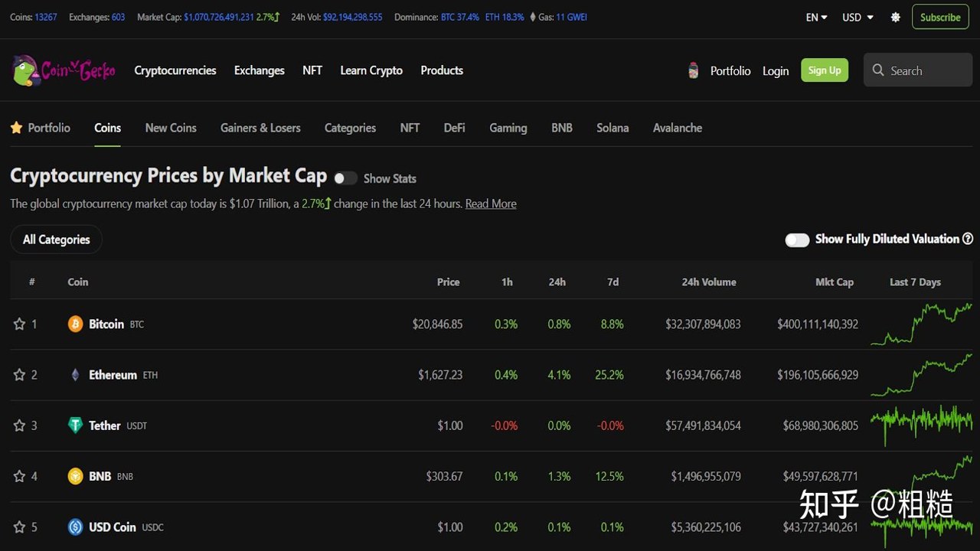Switch to the DeFi tab

pos(455,128)
